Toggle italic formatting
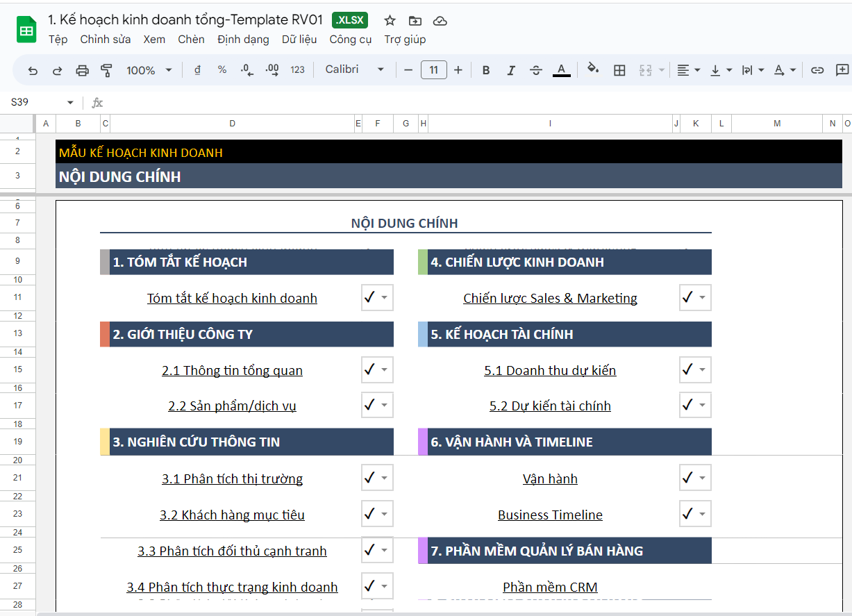This screenshot has width=852, height=616. (x=511, y=70)
